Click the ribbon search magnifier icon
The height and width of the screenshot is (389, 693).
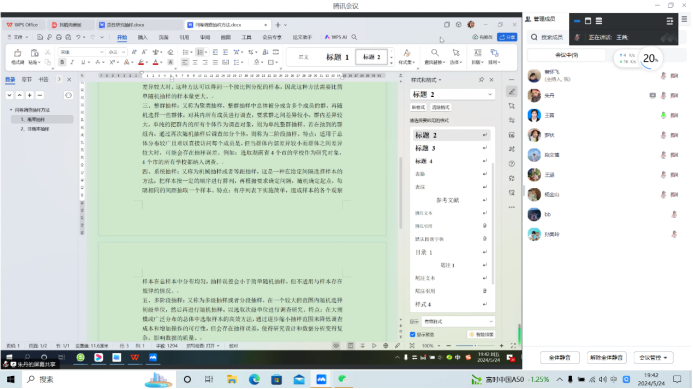tap(354, 38)
